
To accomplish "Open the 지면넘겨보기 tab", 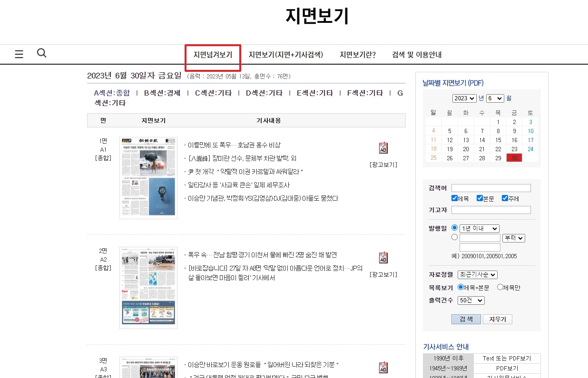I will tap(213, 55).
